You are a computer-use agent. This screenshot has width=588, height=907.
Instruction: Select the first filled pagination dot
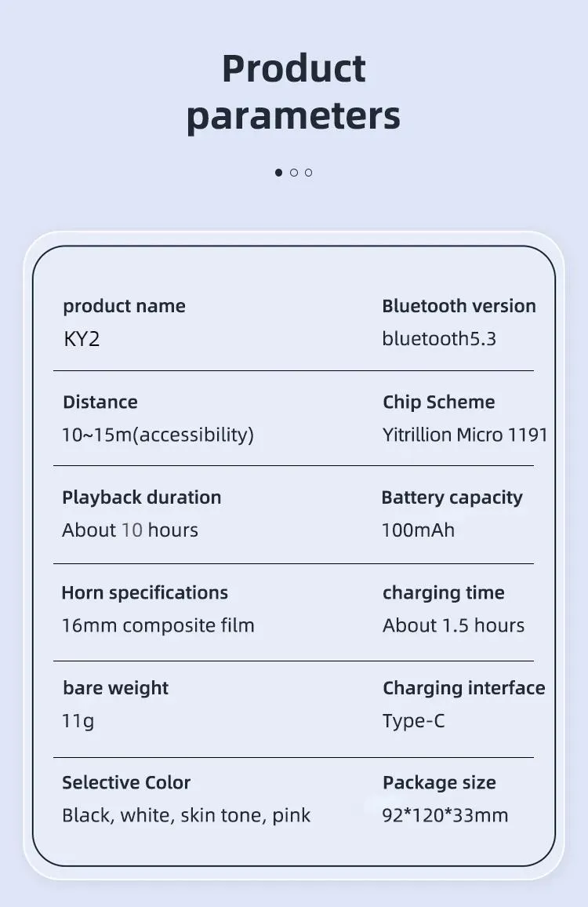click(278, 173)
